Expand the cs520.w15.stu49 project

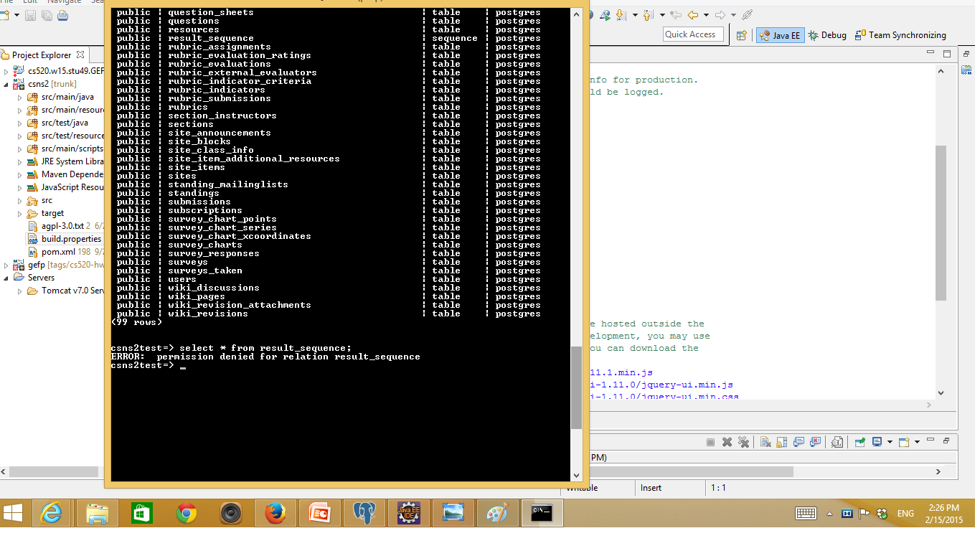(6, 71)
